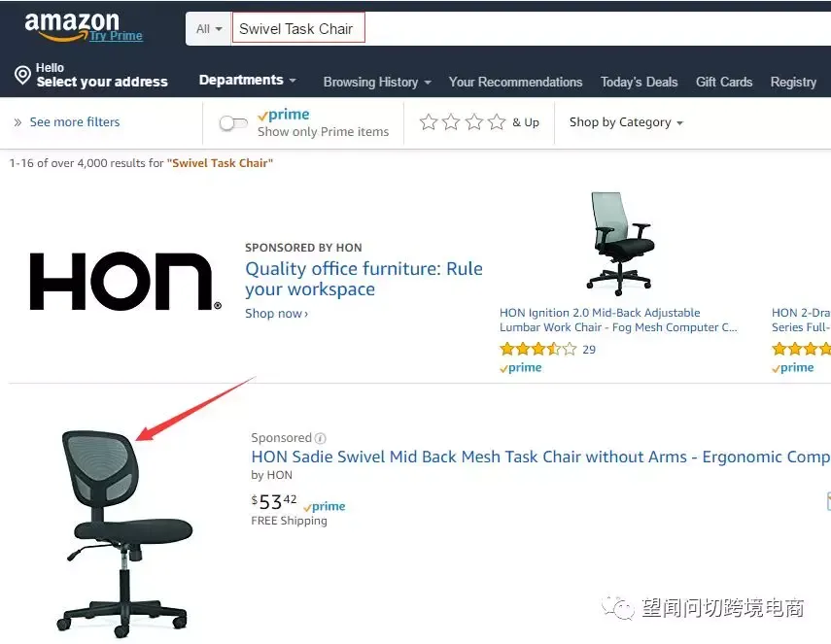Screen dimensions: 831x644
Task: Open HON Sadie Swivel chair listing title
Action: [540, 457]
